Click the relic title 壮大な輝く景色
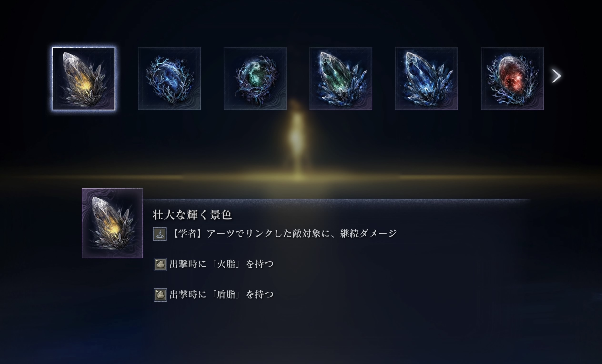The width and height of the screenshot is (602, 364). (x=192, y=215)
